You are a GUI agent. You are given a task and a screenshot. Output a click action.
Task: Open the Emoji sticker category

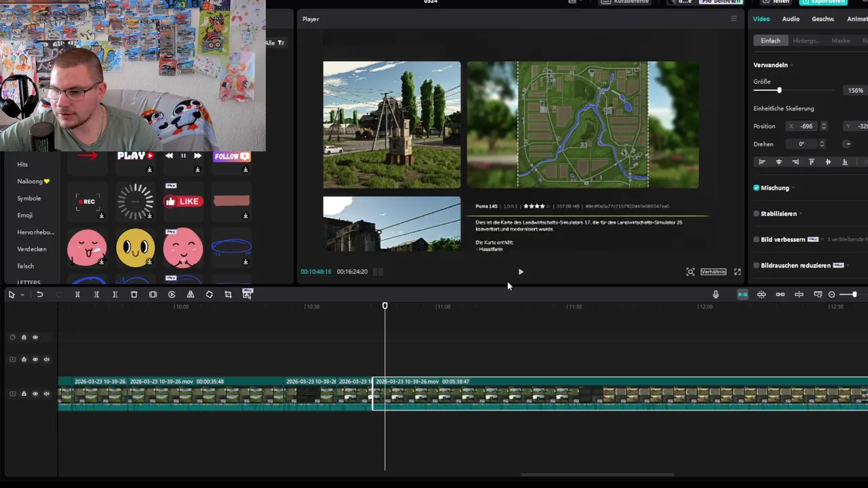[x=24, y=216]
